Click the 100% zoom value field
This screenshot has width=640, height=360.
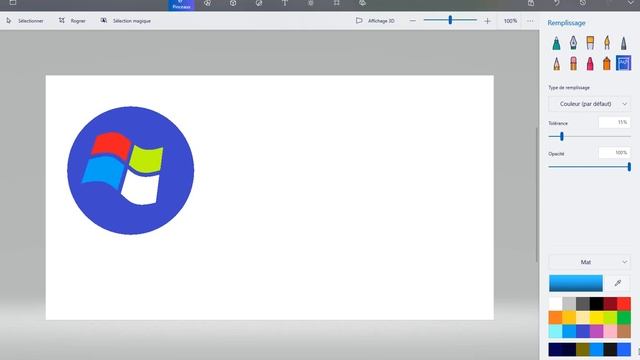(x=510, y=21)
